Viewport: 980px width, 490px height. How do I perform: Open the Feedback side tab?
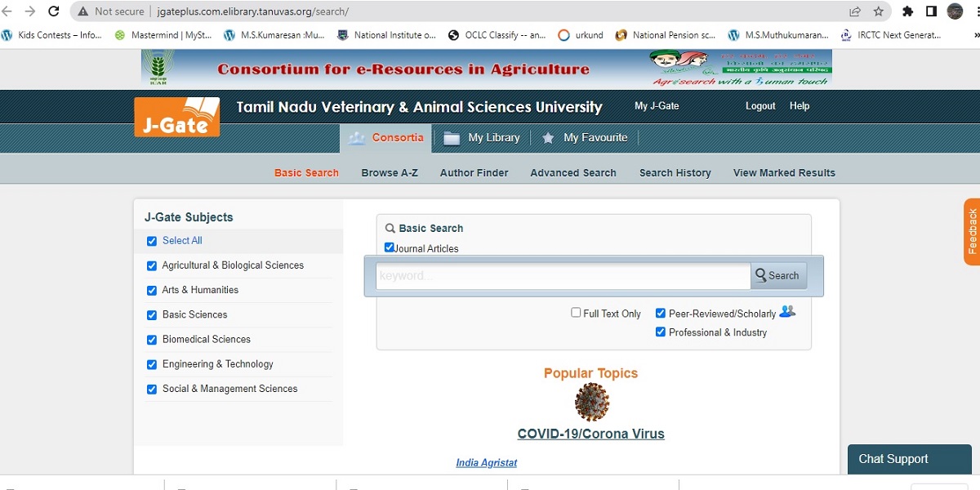click(x=972, y=232)
